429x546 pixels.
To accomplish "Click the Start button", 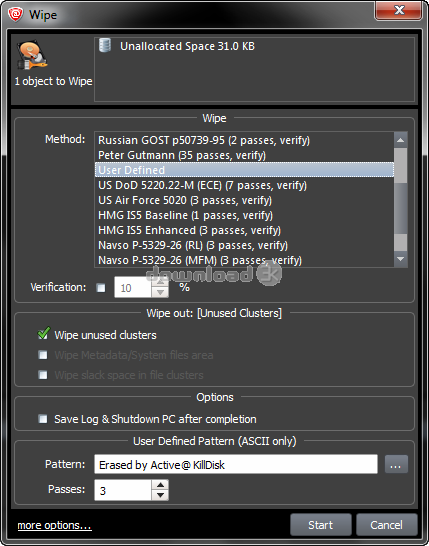I will [x=321, y=525].
